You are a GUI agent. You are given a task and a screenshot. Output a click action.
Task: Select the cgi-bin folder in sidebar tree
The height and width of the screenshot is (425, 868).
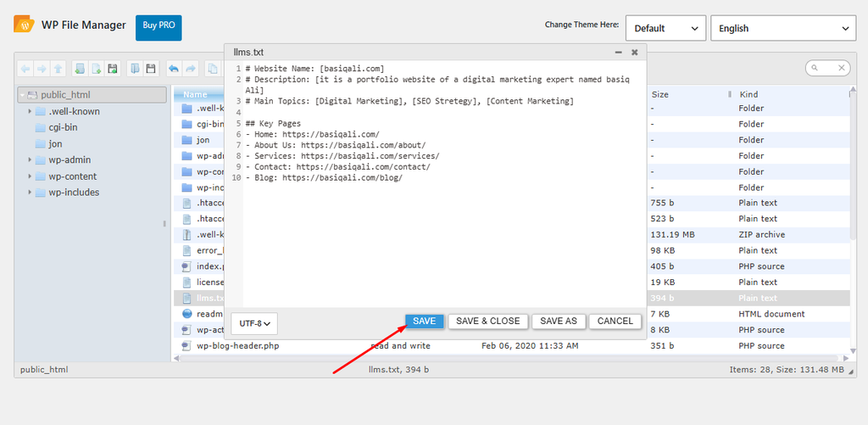pyautogui.click(x=63, y=127)
